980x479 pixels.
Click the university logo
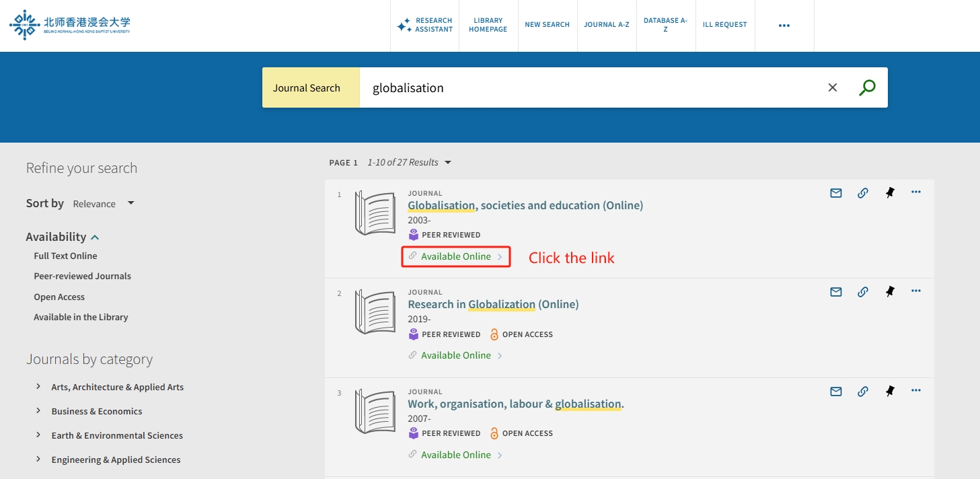point(70,25)
